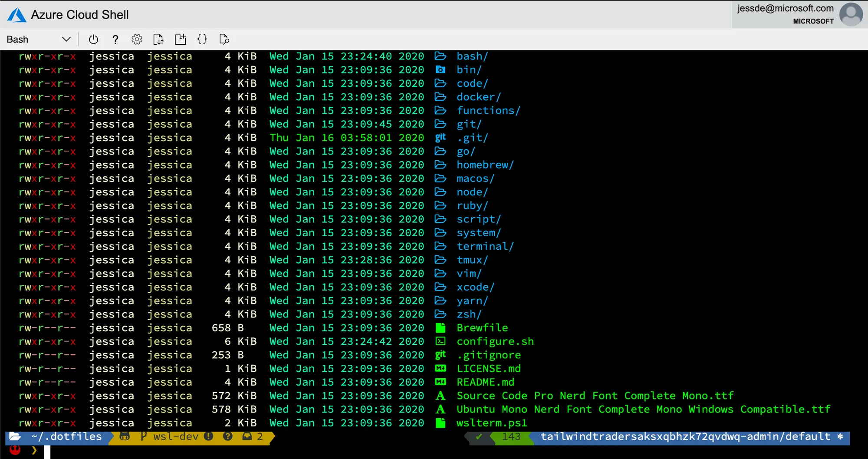Click the web preview icon
This screenshot has width=868, height=459.
[224, 40]
